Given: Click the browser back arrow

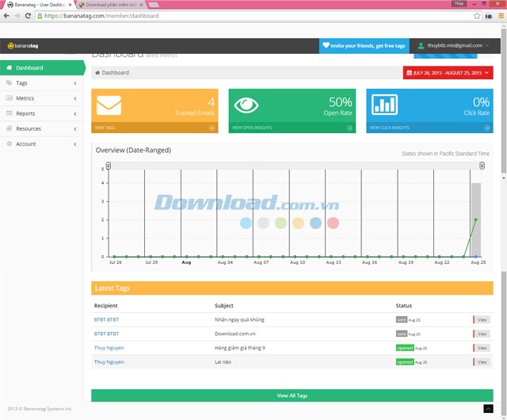Looking at the screenshot, I should click(6, 16).
